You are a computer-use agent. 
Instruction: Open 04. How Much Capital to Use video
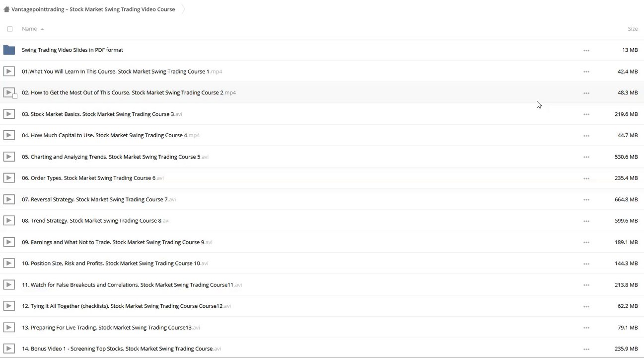(x=111, y=135)
